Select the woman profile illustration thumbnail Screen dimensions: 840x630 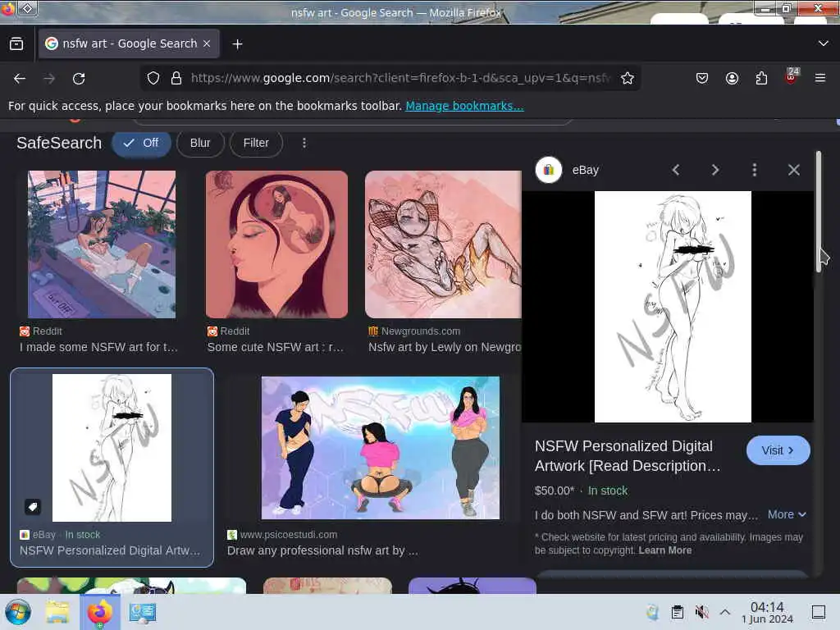click(x=276, y=244)
